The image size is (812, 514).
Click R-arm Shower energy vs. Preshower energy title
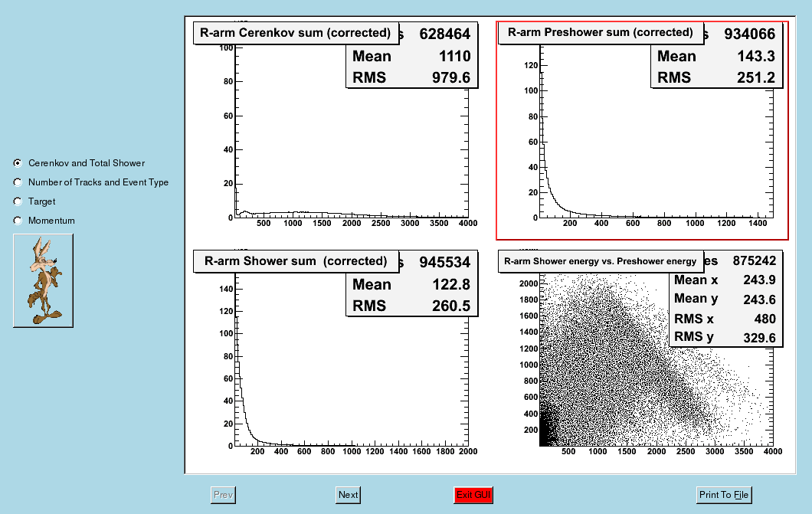click(x=601, y=261)
